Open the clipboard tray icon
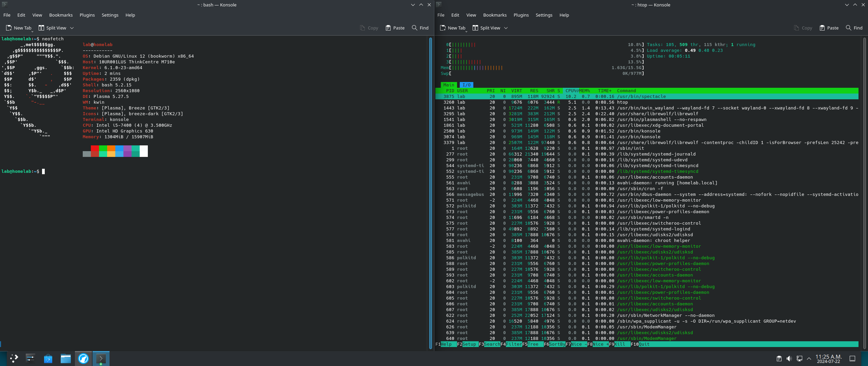The height and width of the screenshot is (366, 868). pos(779,359)
